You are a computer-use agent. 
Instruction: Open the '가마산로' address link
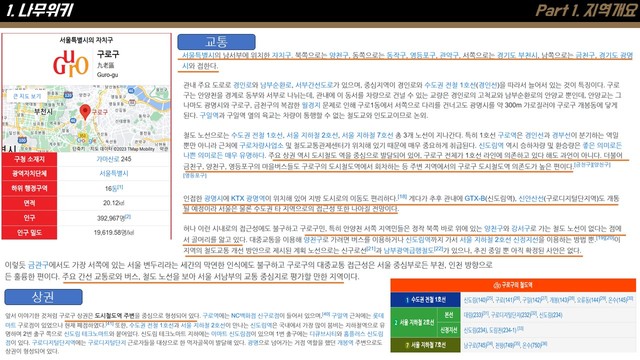(x=108, y=159)
